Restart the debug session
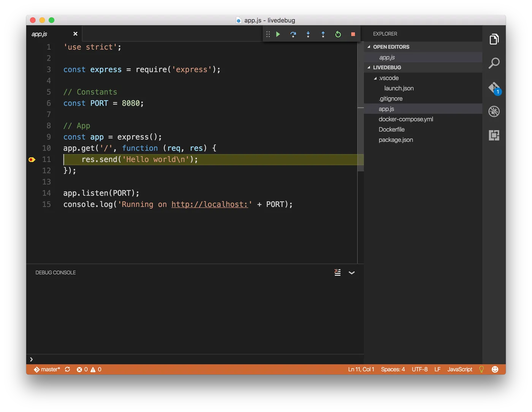This screenshot has height=412, width=532. click(338, 34)
